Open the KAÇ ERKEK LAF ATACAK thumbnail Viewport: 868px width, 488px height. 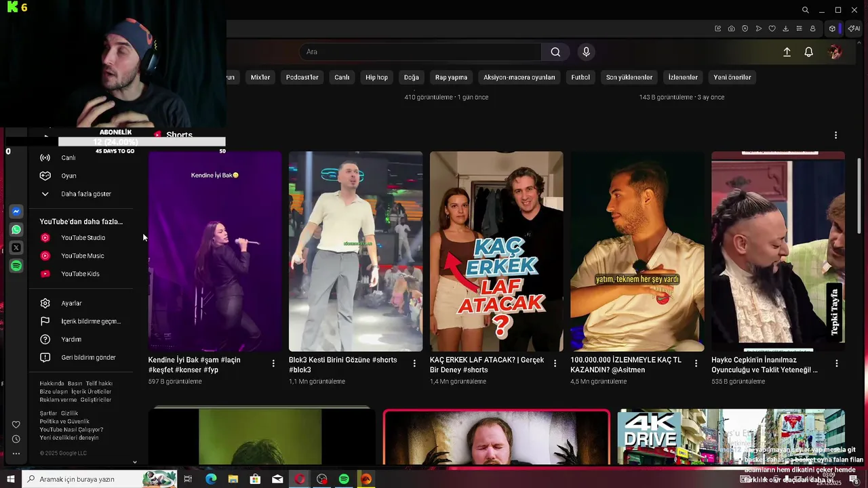click(x=496, y=251)
